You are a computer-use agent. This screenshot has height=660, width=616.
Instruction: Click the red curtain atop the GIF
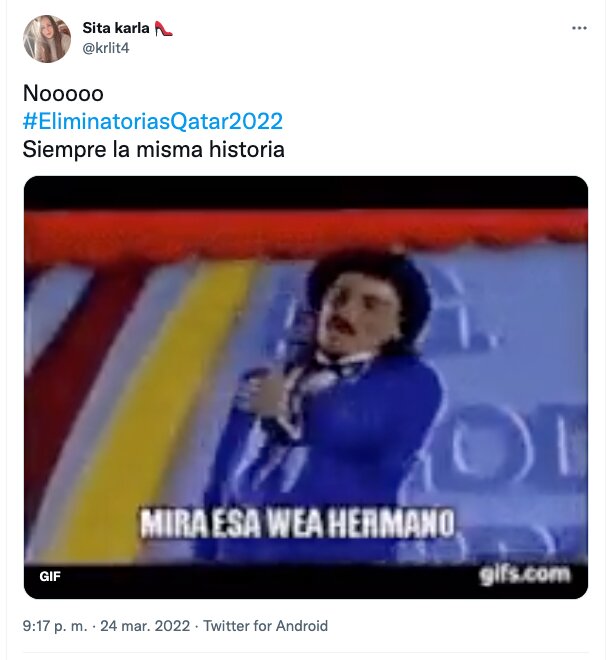(306, 231)
